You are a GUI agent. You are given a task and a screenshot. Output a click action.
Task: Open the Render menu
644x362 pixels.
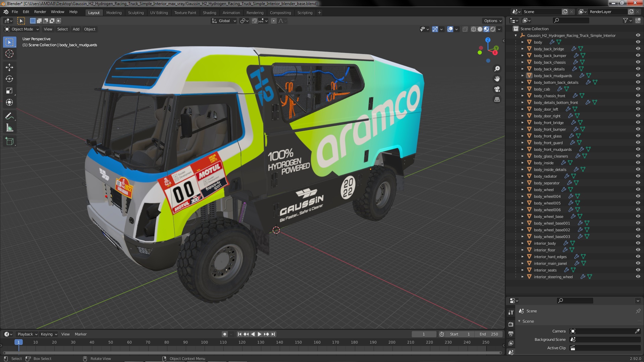tap(40, 12)
